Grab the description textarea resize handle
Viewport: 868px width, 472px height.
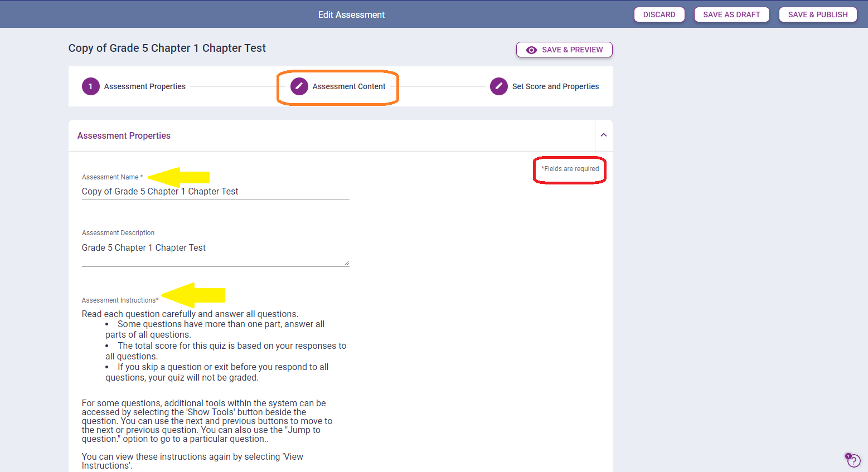click(x=346, y=263)
